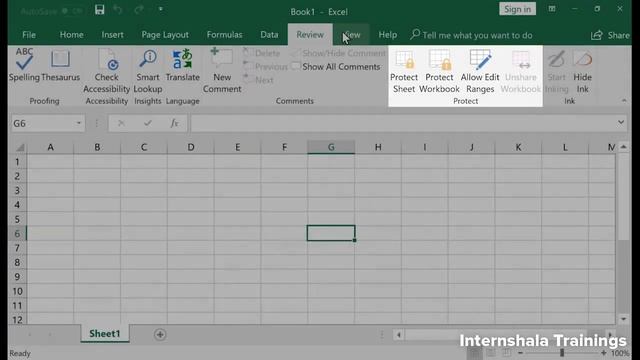The width and height of the screenshot is (640, 360).
Task: Confirm the formula bar entry
Action: click(148, 123)
